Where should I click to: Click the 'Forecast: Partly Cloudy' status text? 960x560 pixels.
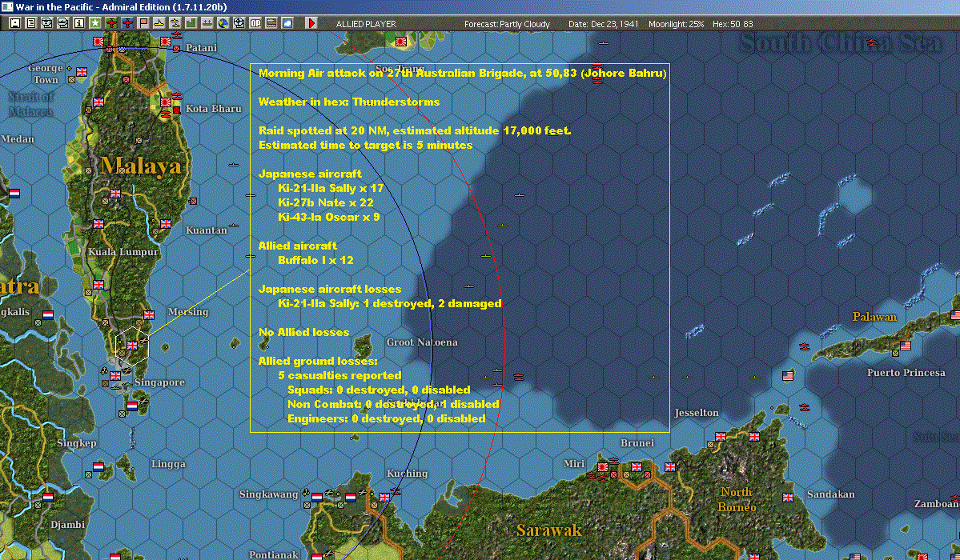point(507,24)
